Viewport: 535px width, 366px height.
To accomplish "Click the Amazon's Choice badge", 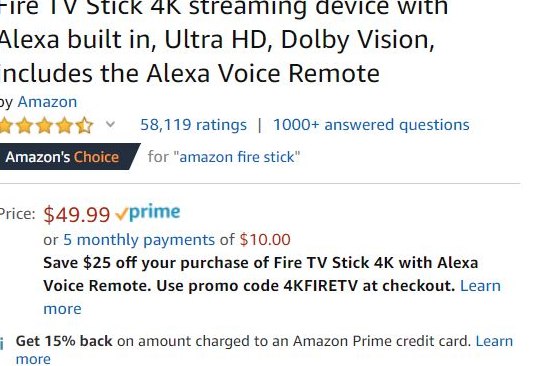I will (x=70, y=157).
